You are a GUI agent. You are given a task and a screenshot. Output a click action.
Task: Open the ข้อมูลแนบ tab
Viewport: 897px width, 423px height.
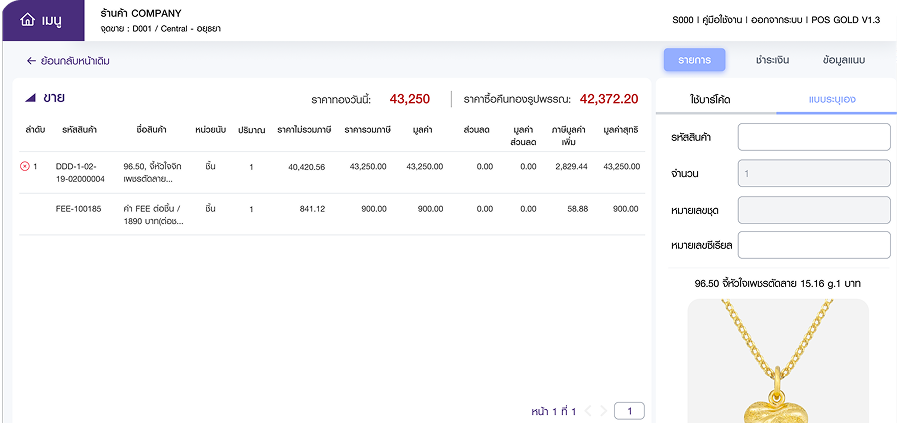tap(844, 60)
